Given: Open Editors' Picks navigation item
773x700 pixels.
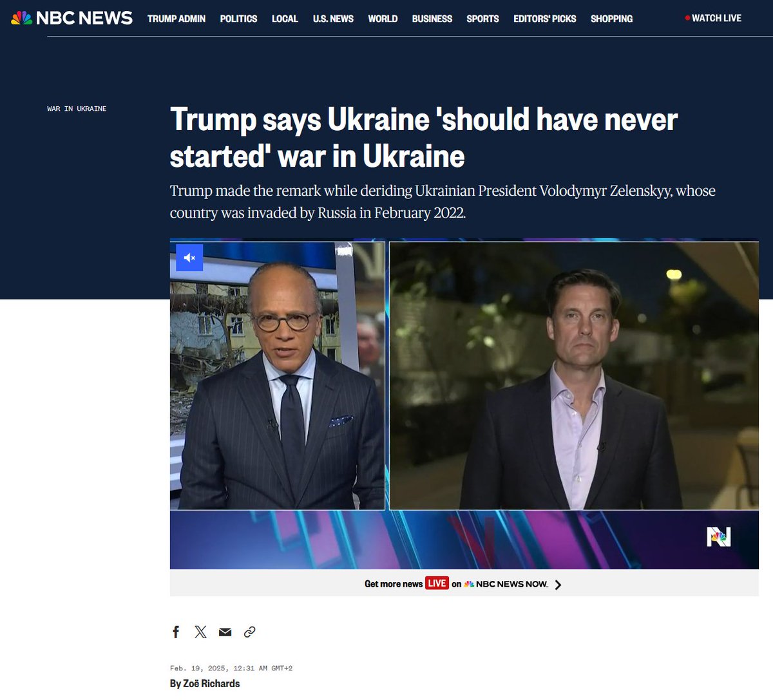Looking at the screenshot, I should point(545,19).
